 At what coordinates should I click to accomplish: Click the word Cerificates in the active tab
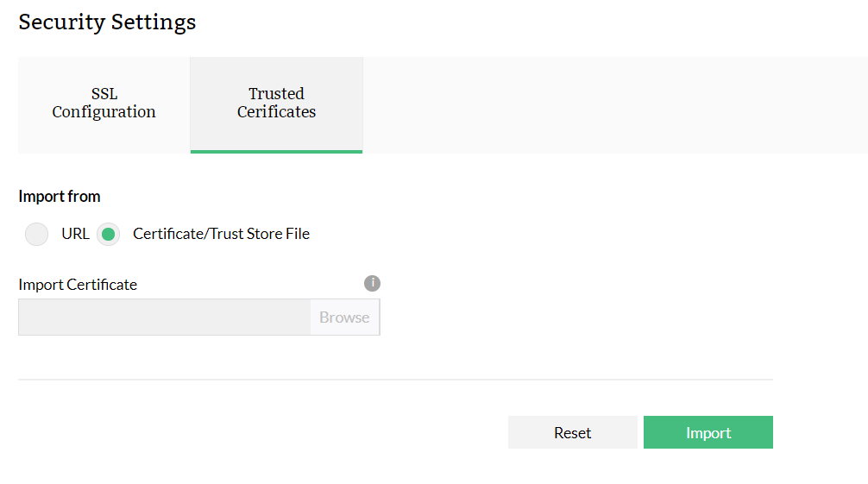point(276,112)
